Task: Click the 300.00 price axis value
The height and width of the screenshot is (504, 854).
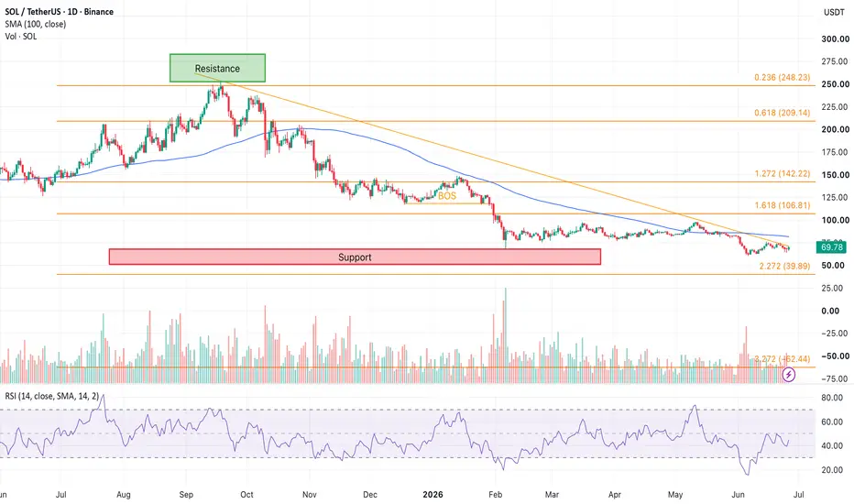Action: 835,38
